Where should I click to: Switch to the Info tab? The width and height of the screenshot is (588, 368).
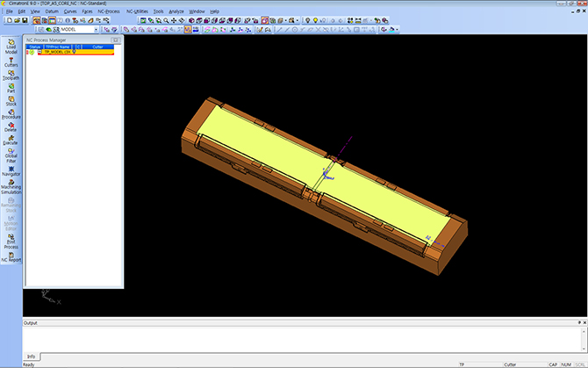31,357
